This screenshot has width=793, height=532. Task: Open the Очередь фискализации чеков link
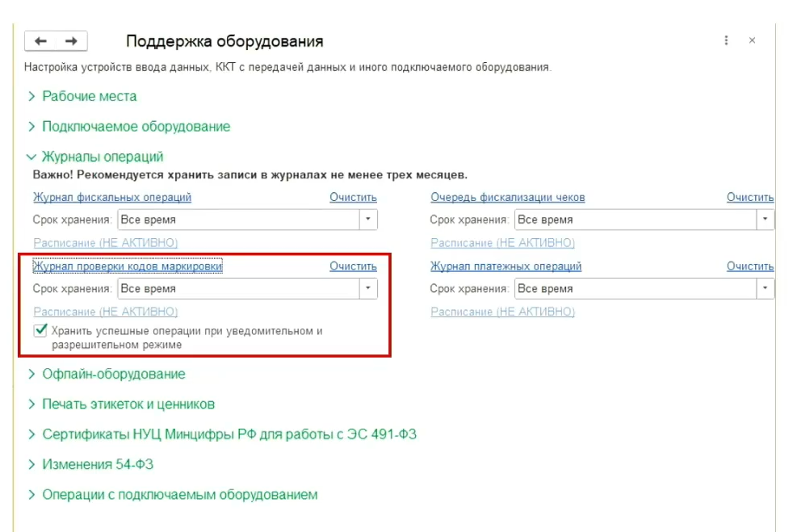(x=507, y=198)
